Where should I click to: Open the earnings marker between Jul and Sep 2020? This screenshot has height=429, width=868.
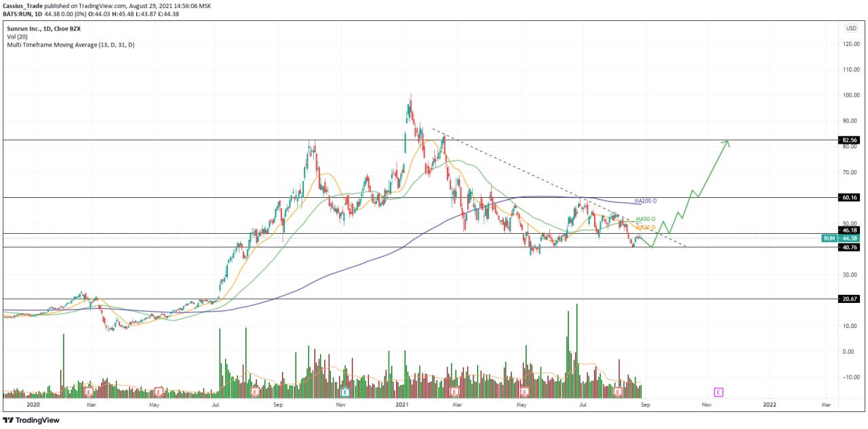tap(256, 392)
